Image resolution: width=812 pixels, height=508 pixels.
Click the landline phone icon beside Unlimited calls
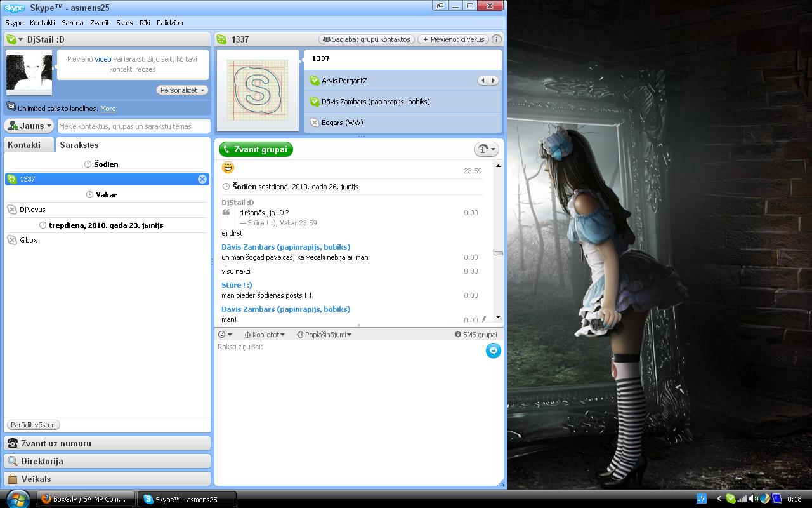(11, 107)
